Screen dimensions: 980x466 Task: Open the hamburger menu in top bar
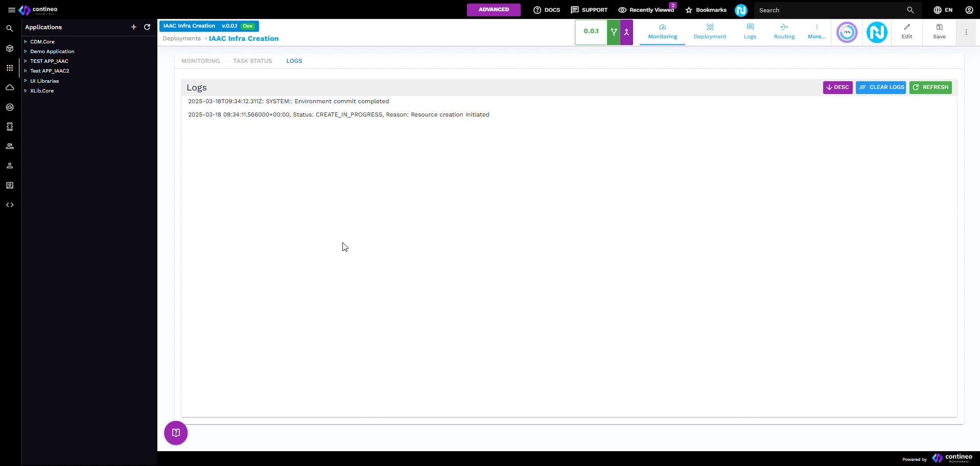click(11, 10)
